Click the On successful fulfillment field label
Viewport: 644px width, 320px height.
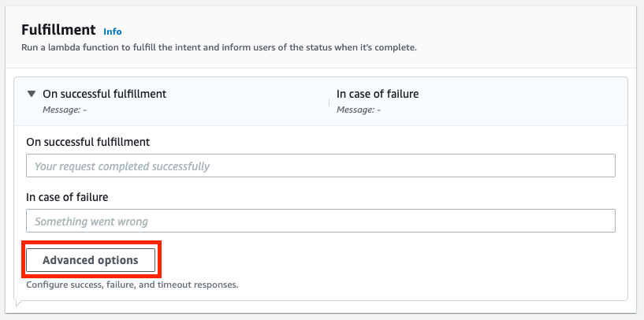88,142
